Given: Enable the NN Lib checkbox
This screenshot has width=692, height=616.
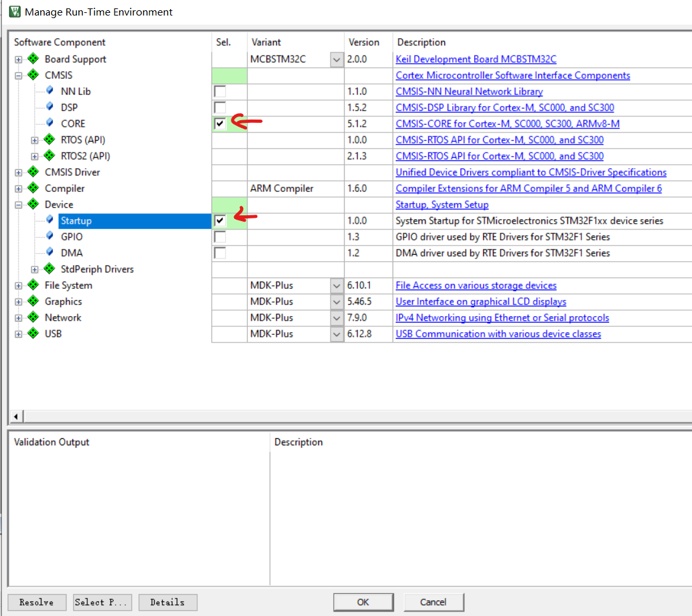Looking at the screenshot, I should point(220,91).
